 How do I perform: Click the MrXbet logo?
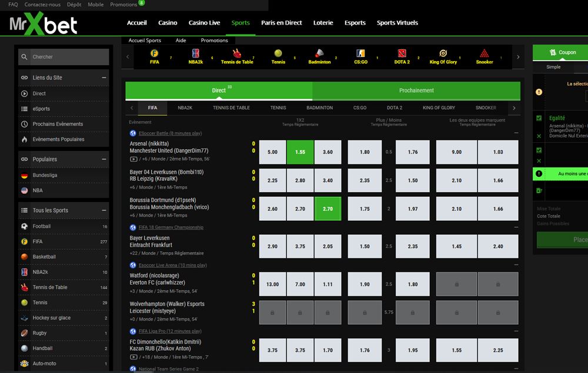[x=43, y=25]
